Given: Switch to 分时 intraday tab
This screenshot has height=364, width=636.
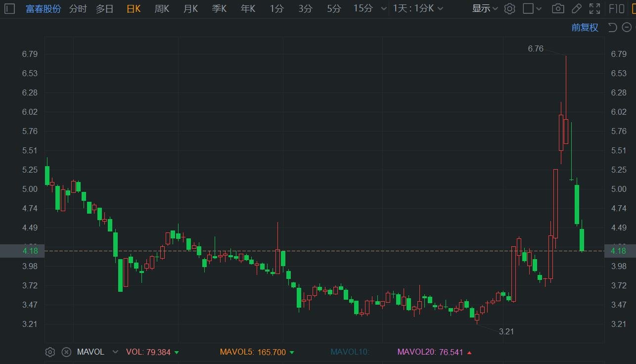Looking at the screenshot, I should pyautogui.click(x=78, y=8).
